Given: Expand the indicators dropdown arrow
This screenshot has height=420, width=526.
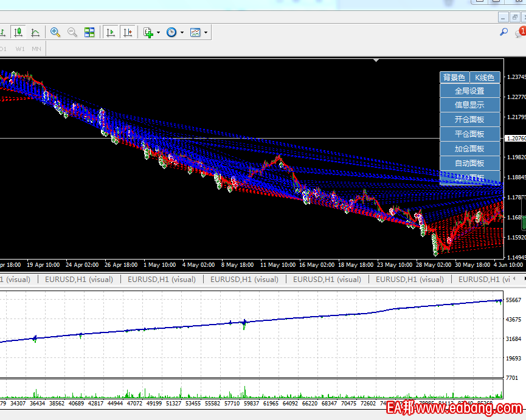Looking at the screenshot, I should click(x=158, y=32).
